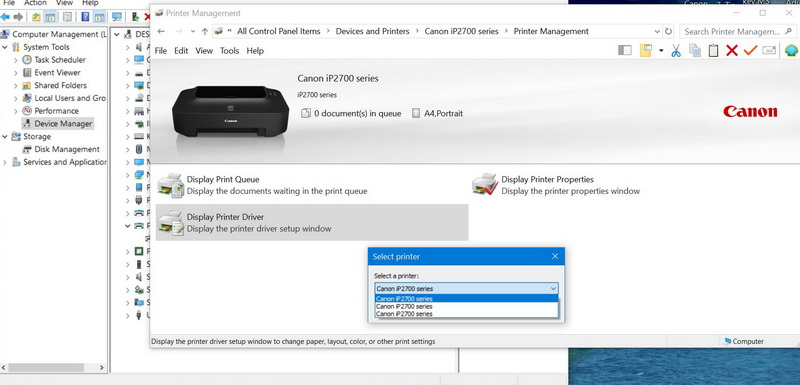Viewport: 800px width, 385px height.
Task: Click Forward arrow in Computer Management toolbar
Action: click(x=18, y=17)
